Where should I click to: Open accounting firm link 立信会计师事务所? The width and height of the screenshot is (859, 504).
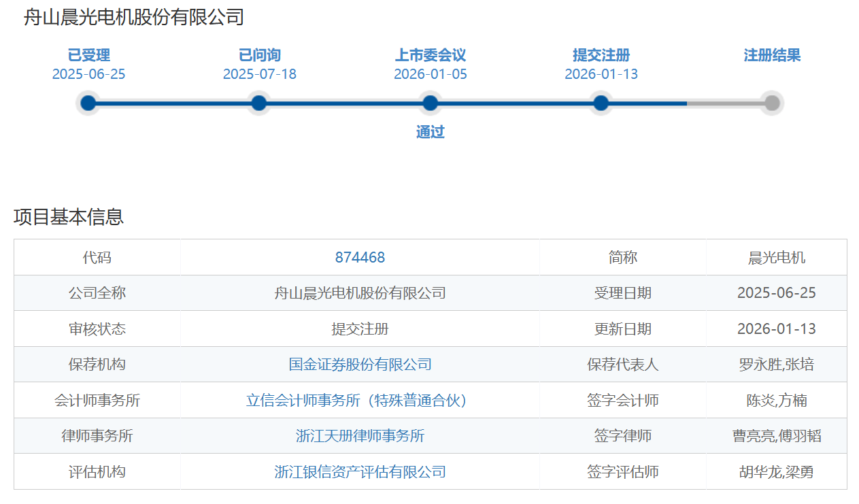click(x=360, y=400)
